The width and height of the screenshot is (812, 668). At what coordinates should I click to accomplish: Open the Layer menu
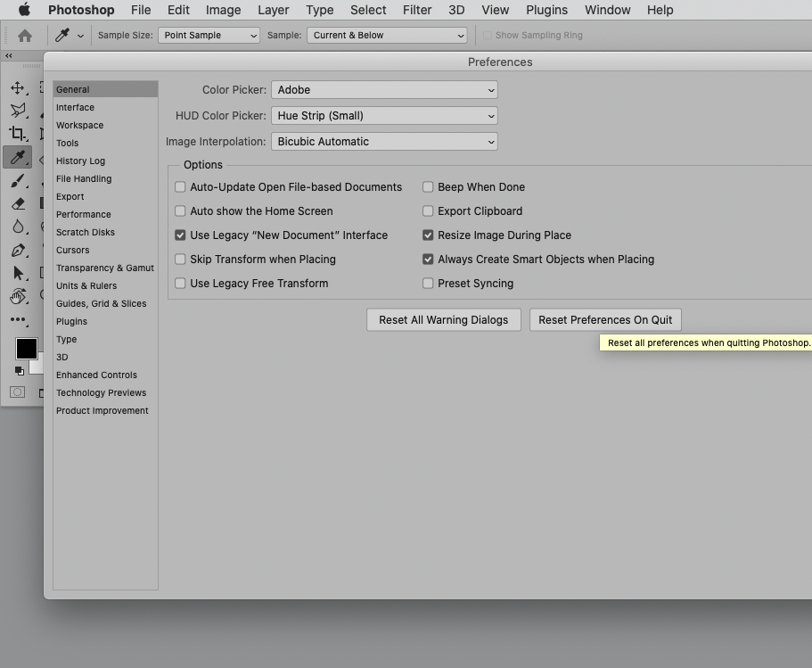274,10
